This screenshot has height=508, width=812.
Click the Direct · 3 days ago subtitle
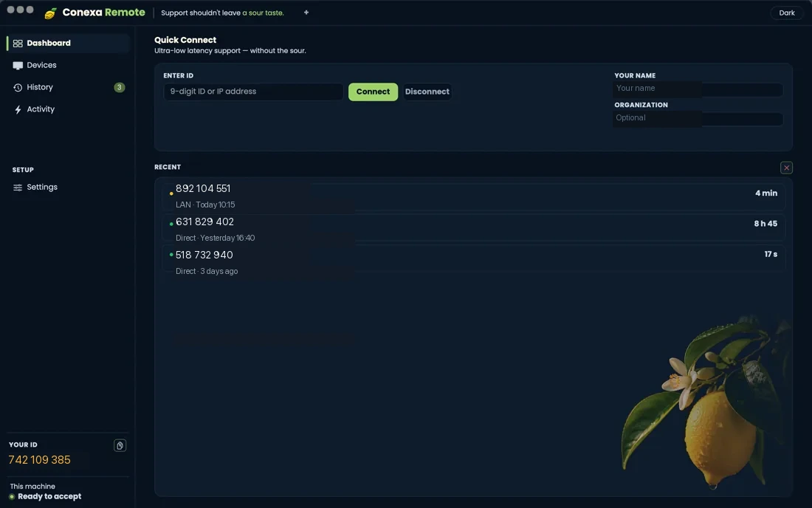pyautogui.click(x=207, y=271)
